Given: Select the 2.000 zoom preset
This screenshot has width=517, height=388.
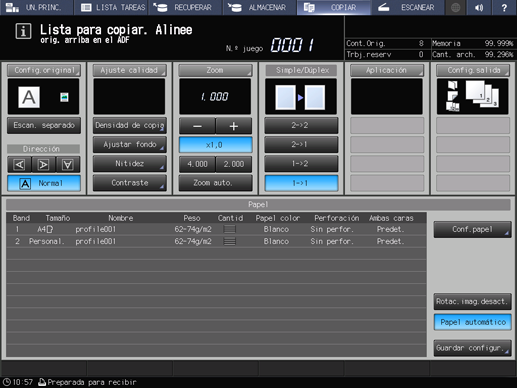Looking at the screenshot, I should click(x=234, y=164).
